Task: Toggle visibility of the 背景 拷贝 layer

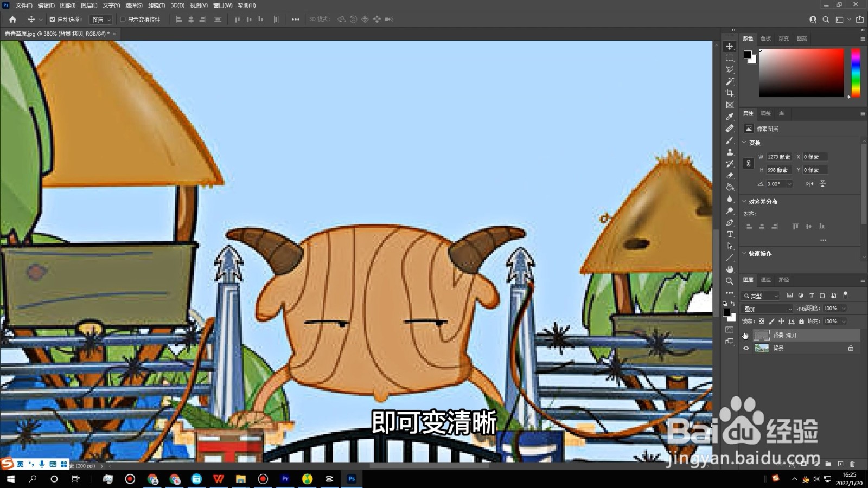Action: (x=746, y=335)
